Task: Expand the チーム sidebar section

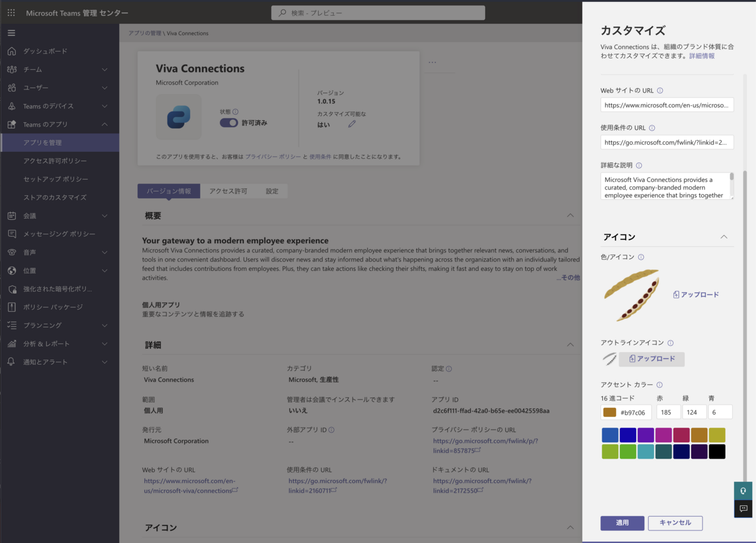Action: click(x=105, y=69)
